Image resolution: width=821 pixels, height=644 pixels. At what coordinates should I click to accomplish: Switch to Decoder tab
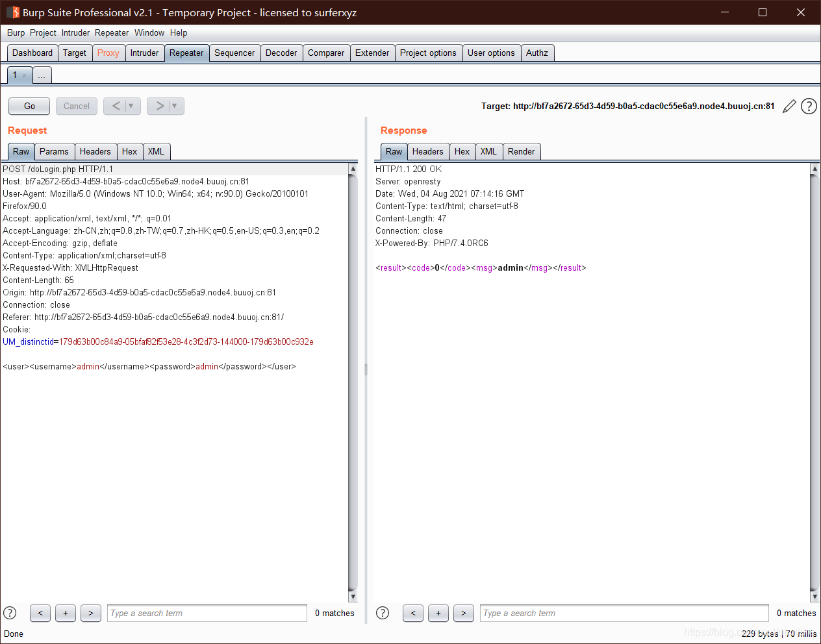point(281,53)
